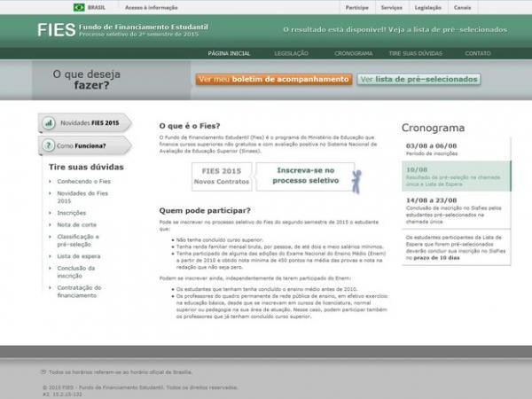
Task: Open the Canais top bar item
Action: tap(463, 7)
